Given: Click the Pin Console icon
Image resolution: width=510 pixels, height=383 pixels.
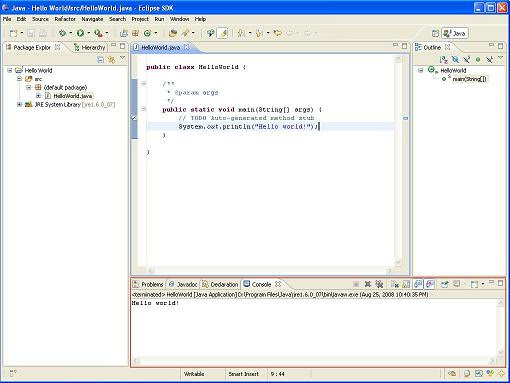Looking at the screenshot, I should (x=445, y=284).
